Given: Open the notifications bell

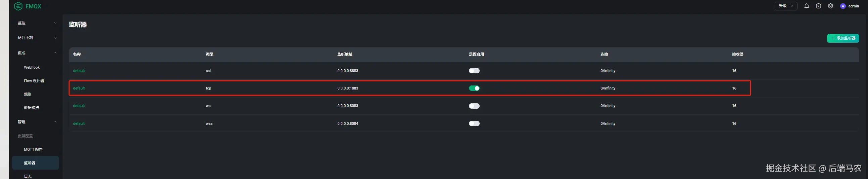Looking at the screenshot, I should click(806, 6).
